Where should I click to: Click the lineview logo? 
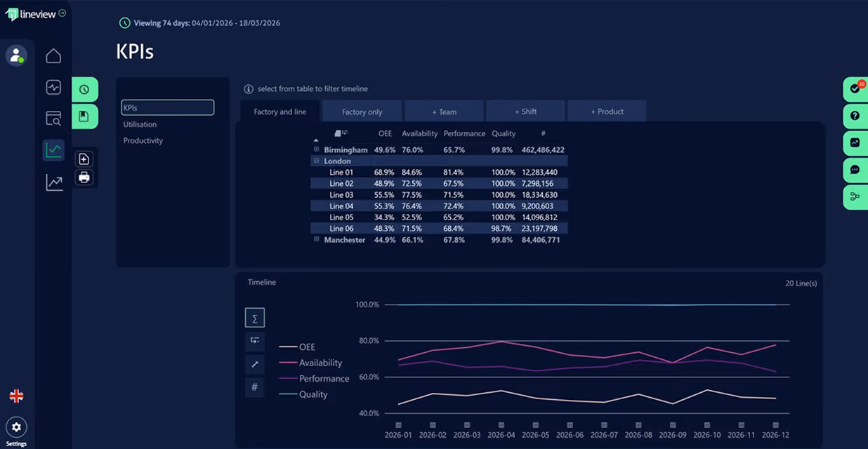pyautogui.click(x=31, y=14)
